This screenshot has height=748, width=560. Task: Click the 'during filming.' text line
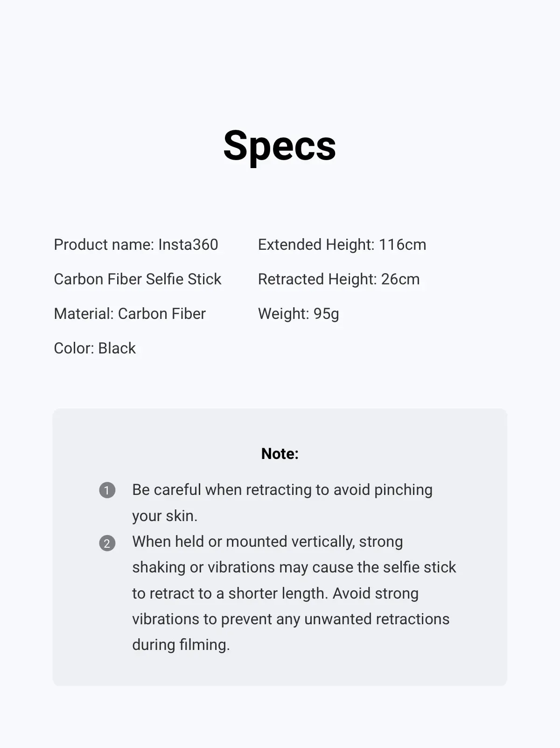click(181, 645)
